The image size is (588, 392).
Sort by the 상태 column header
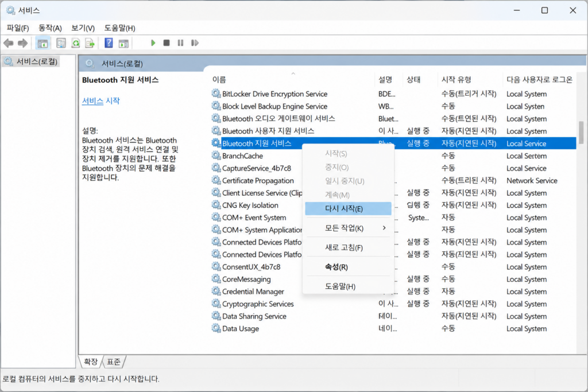pos(421,79)
